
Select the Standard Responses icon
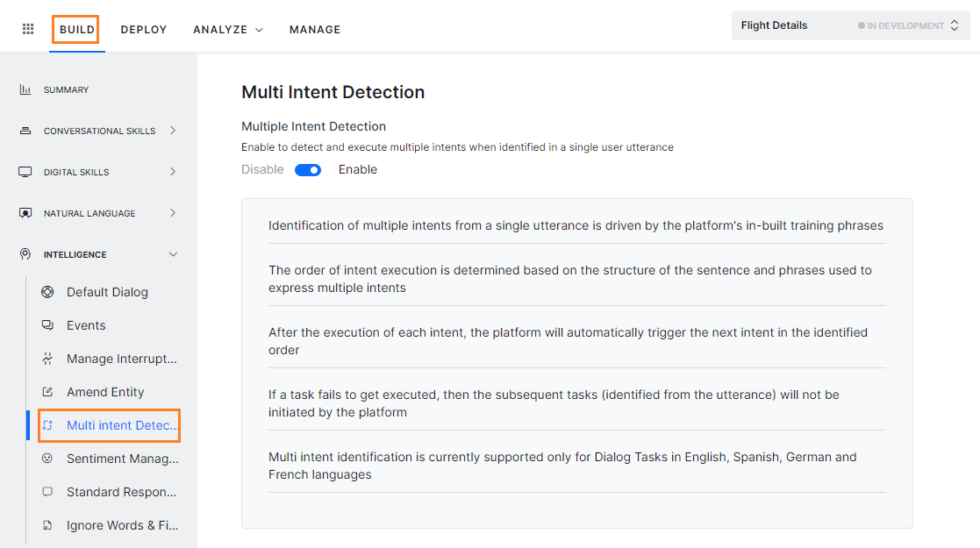pyautogui.click(x=49, y=491)
